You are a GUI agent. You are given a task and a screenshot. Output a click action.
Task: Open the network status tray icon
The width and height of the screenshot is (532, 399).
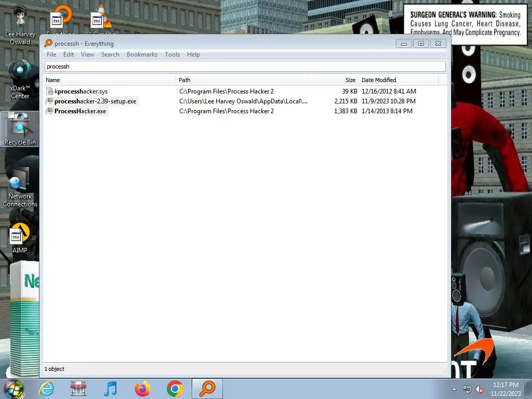(x=467, y=390)
